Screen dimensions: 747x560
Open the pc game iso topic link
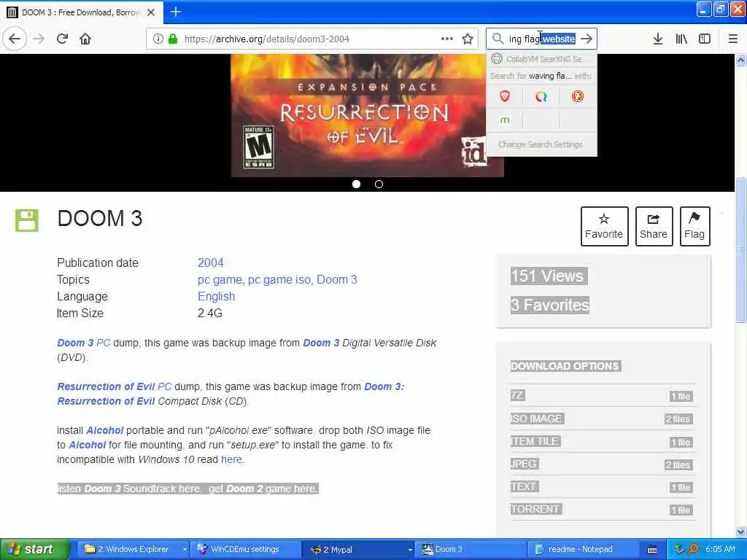pos(279,279)
